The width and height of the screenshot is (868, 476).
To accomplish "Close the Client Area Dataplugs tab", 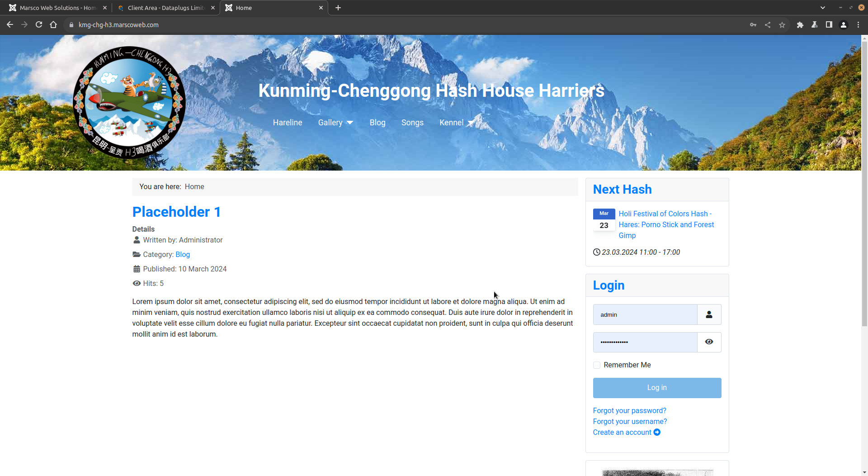I will pos(213,8).
